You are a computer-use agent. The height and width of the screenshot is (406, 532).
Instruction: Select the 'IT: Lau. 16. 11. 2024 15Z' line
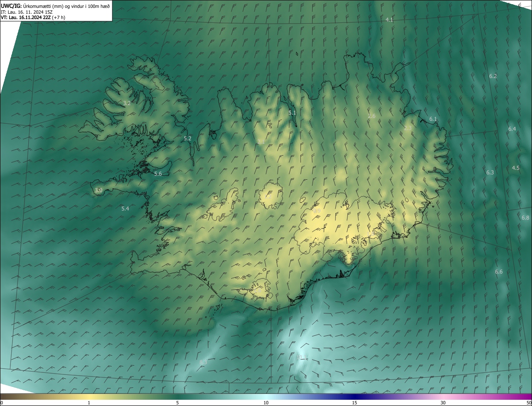coord(27,12)
